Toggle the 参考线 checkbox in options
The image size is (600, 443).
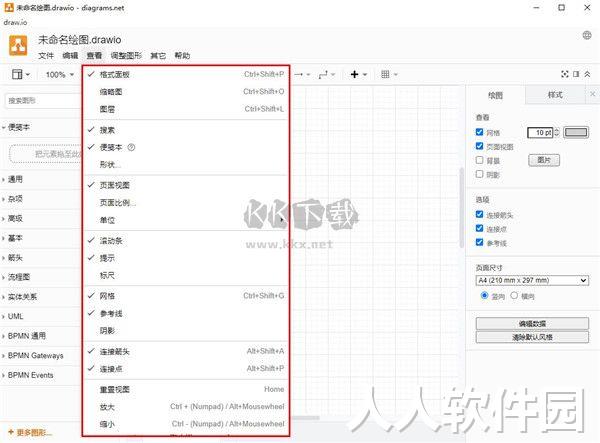click(479, 242)
